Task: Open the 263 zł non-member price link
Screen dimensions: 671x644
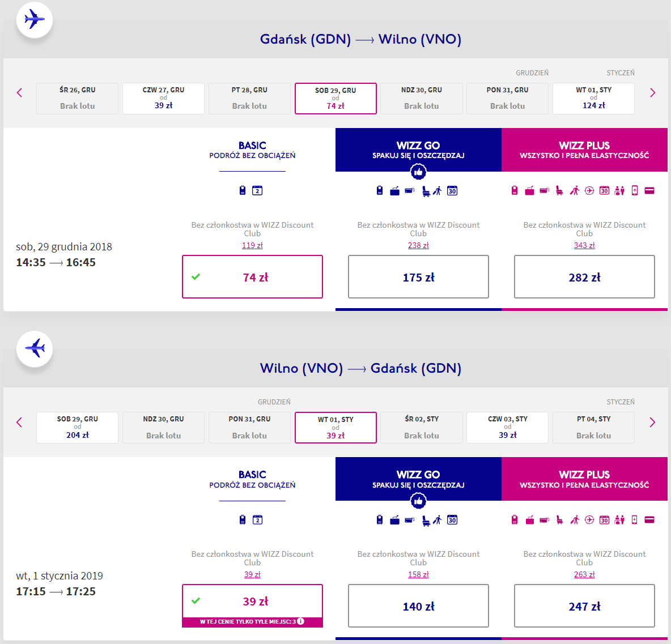Action: pyautogui.click(x=584, y=574)
